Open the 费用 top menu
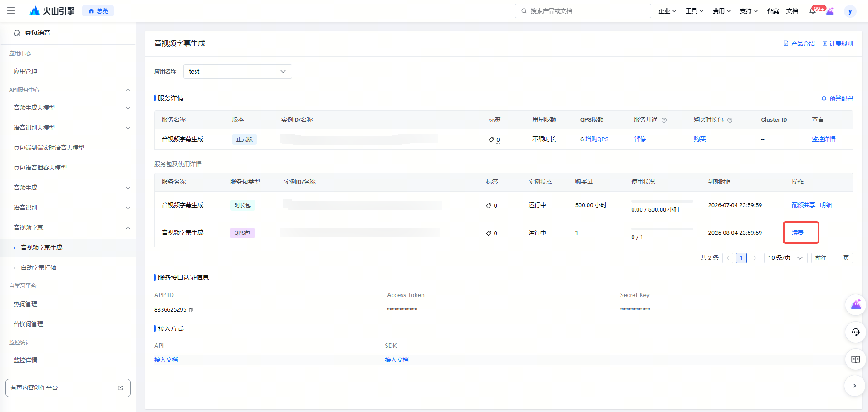 tap(721, 11)
